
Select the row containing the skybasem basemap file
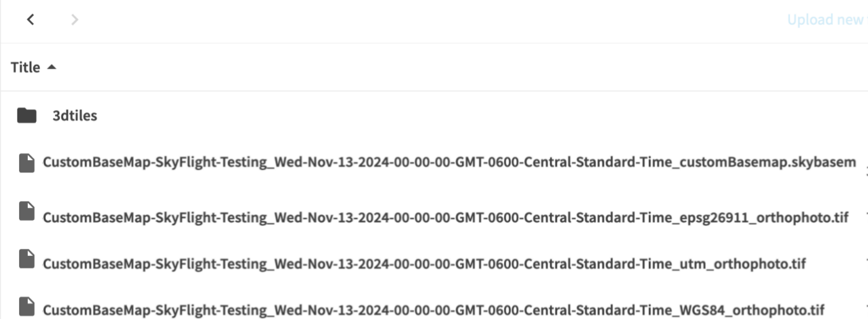(x=434, y=163)
